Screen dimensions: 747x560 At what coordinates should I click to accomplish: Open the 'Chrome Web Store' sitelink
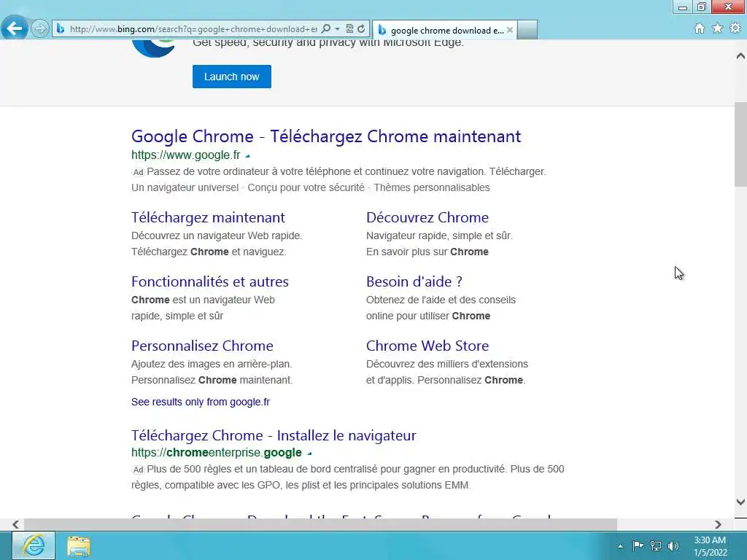(x=427, y=346)
